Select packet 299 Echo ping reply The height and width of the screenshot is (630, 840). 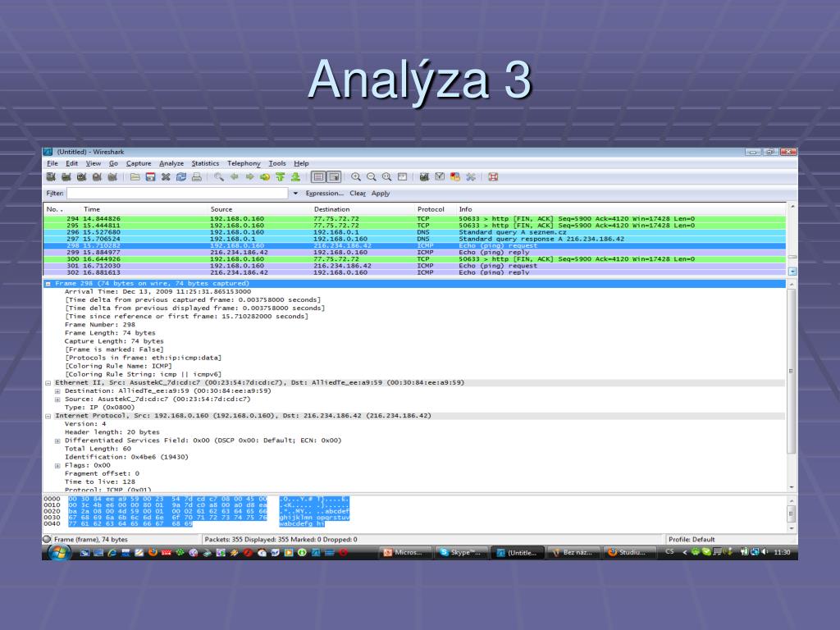point(414,253)
